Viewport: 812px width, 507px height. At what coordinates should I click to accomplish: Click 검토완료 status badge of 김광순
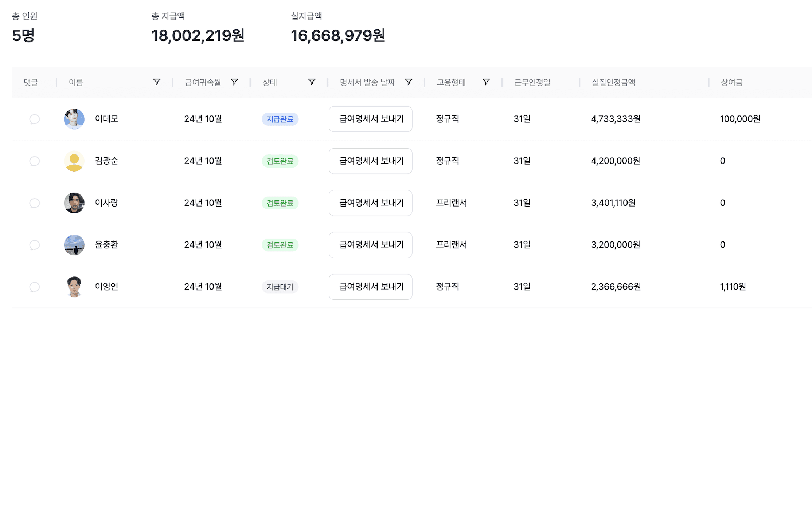pos(280,161)
